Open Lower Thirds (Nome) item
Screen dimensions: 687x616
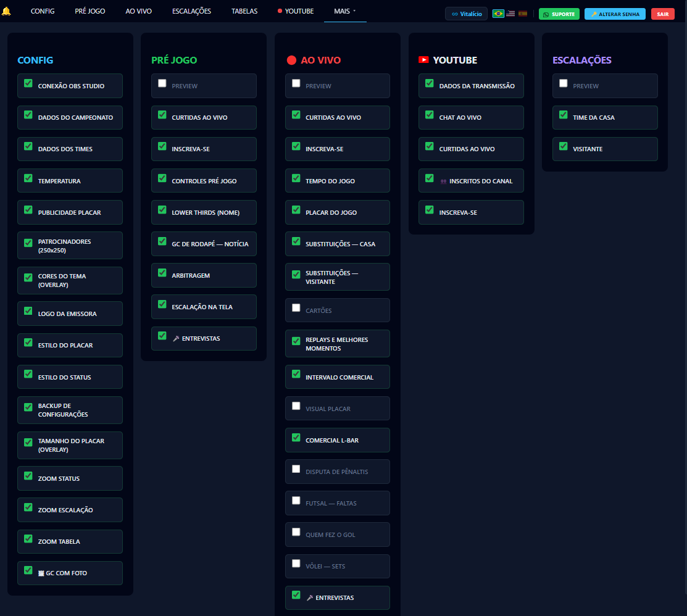(204, 212)
